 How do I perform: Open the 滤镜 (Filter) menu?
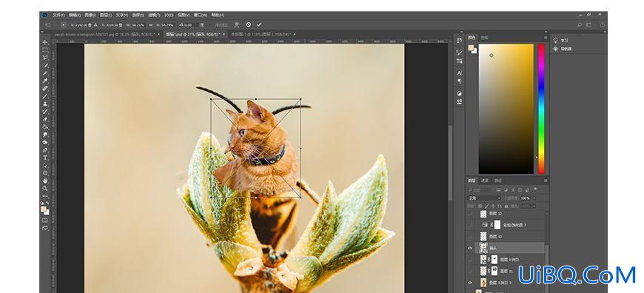154,15
